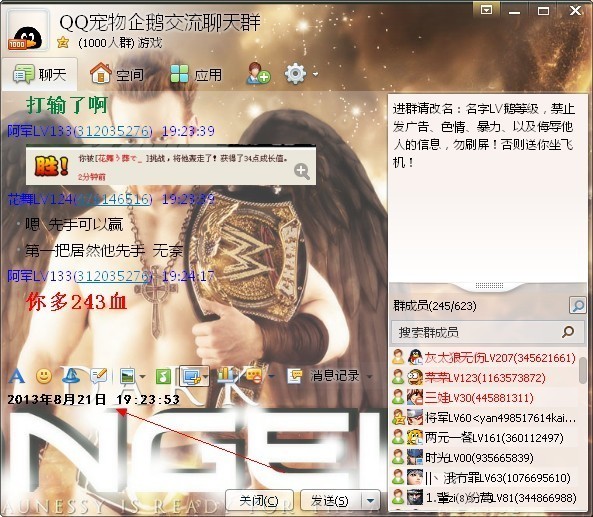
Task: Open the smiley emoticon picker
Action: coord(44,376)
